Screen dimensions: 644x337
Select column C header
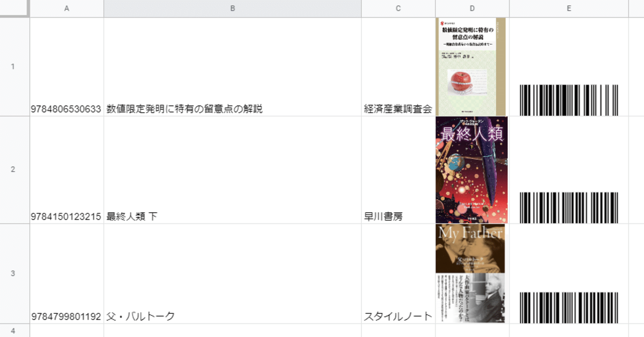pyautogui.click(x=398, y=9)
